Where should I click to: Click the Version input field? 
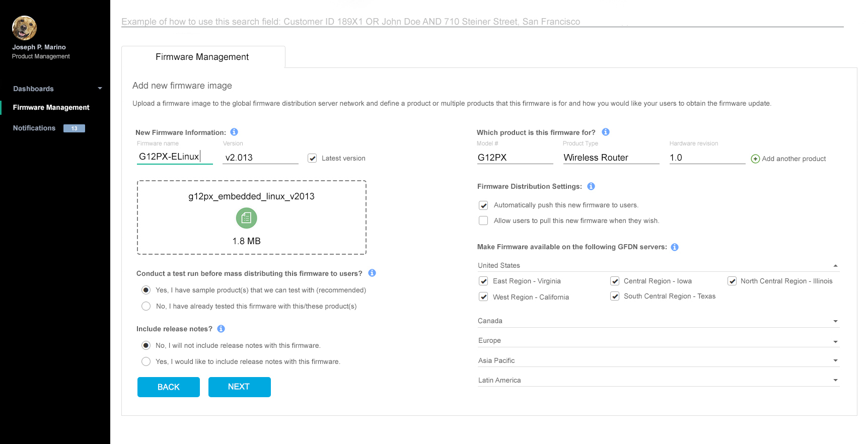click(260, 158)
